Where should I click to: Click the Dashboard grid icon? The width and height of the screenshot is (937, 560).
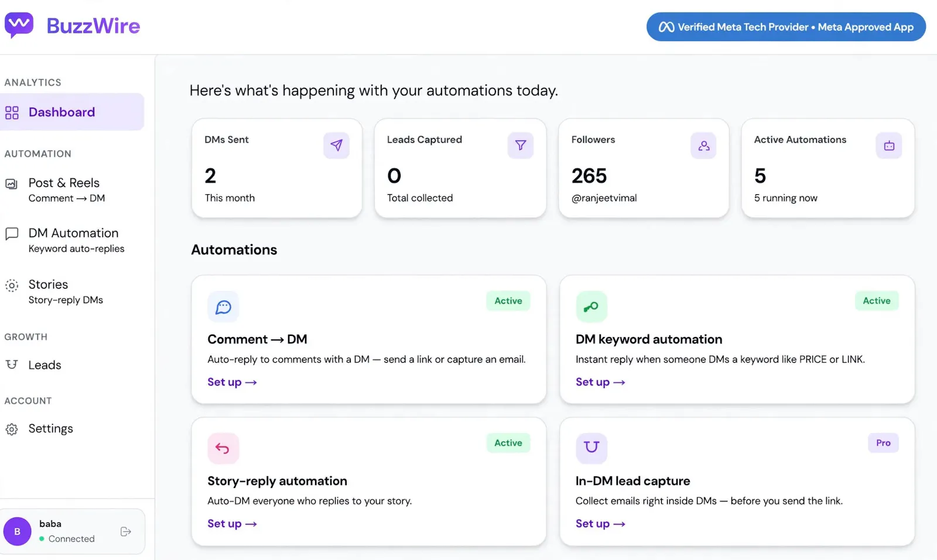pyautogui.click(x=12, y=112)
